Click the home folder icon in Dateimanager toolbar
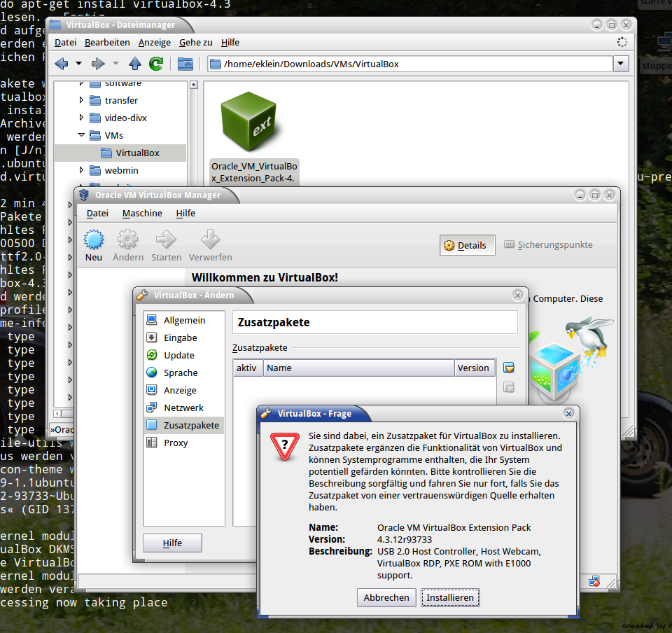Image resolution: width=672 pixels, height=633 pixels. coord(185,64)
